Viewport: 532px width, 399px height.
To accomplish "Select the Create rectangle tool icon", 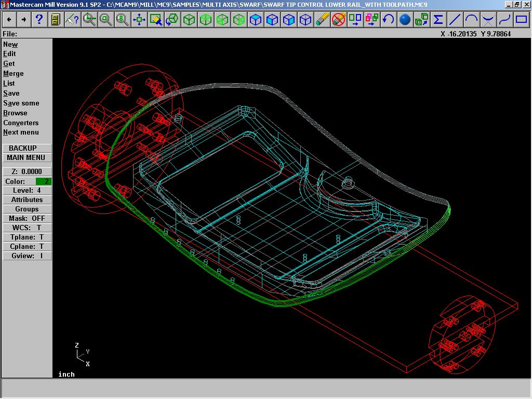I will click(522, 20).
